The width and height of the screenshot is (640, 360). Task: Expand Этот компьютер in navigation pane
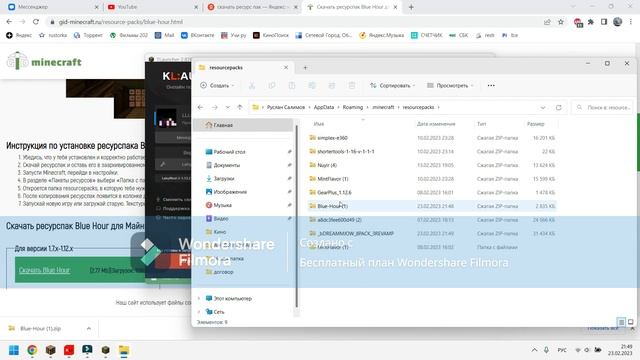tap(199, 298)
